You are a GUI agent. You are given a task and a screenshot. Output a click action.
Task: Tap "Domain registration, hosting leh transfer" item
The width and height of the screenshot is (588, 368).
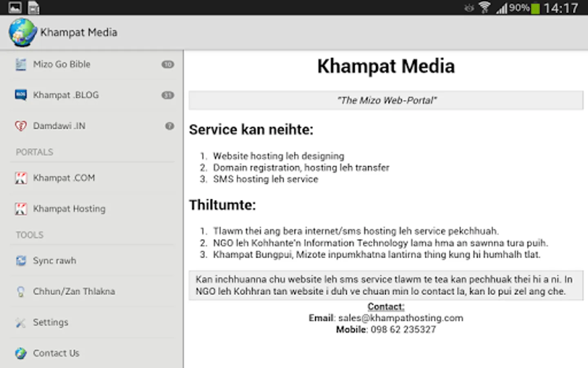[x=301, y=168]
